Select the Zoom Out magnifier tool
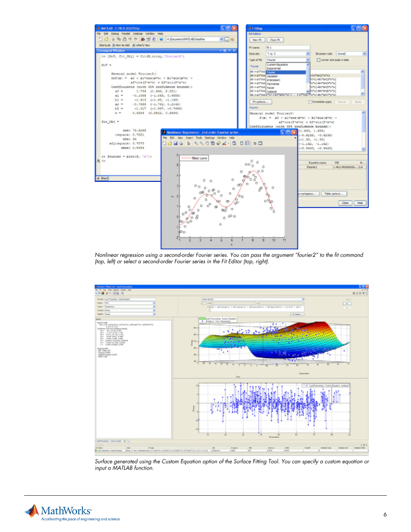Viewport: 411px width, 532px height. pyautogui.click(x=202, y=143)
